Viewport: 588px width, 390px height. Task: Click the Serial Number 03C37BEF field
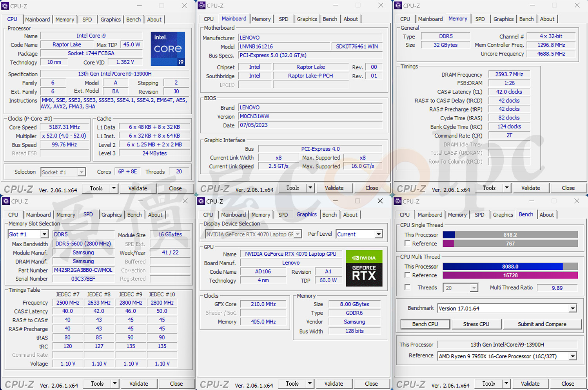pos(83,279)
